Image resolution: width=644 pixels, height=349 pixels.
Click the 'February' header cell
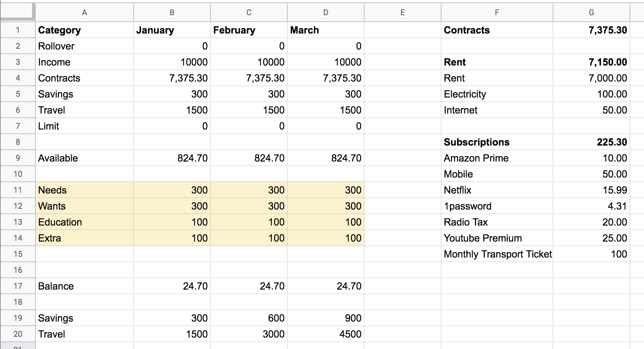[249, 30]
